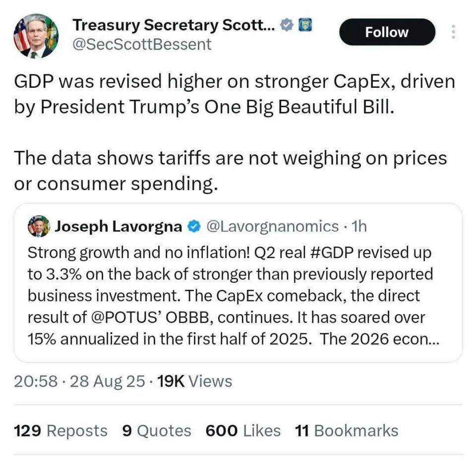
Task: Toggle the Follow state for @SecScottBessent
Action: point(387,31)
